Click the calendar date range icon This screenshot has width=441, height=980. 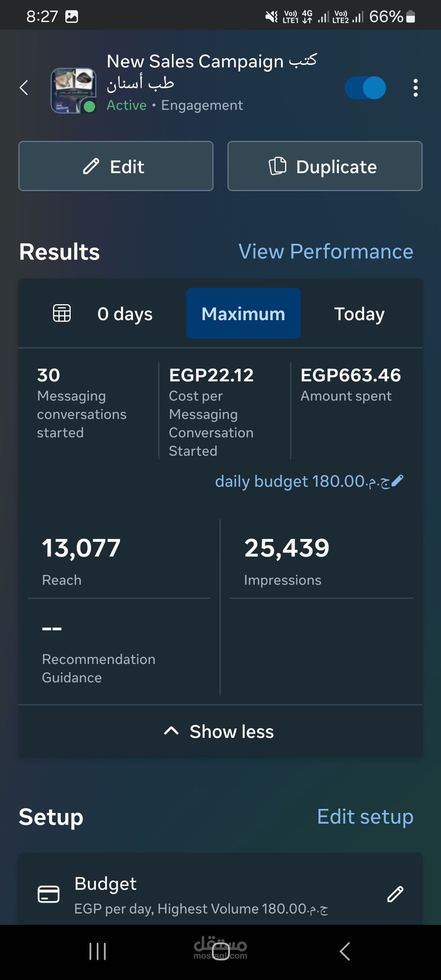click(x=62, y=314)
